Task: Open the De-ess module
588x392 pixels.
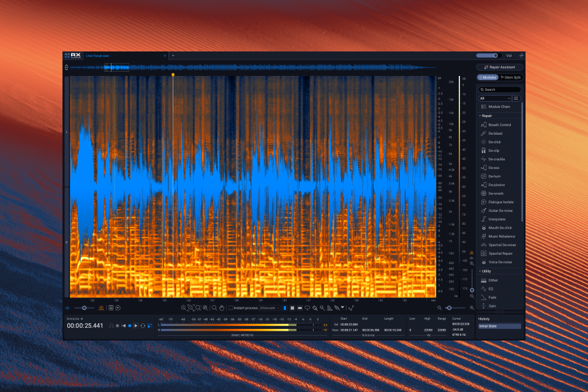Action: [x=499, y=168]
